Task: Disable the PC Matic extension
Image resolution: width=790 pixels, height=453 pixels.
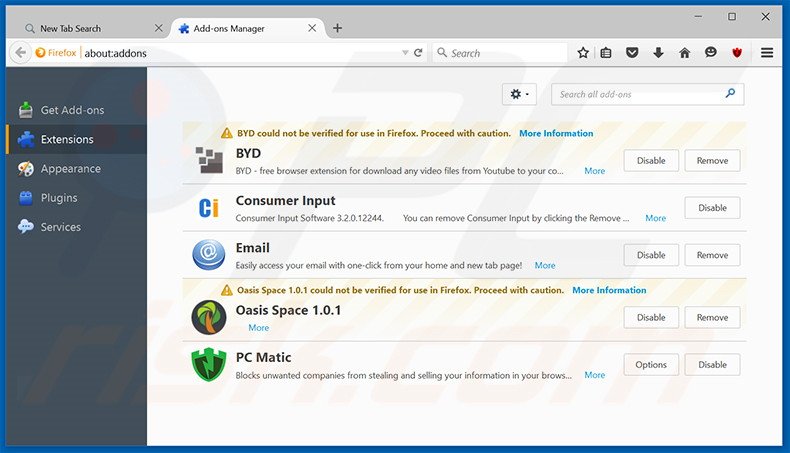Action: (x=712, y=364)
